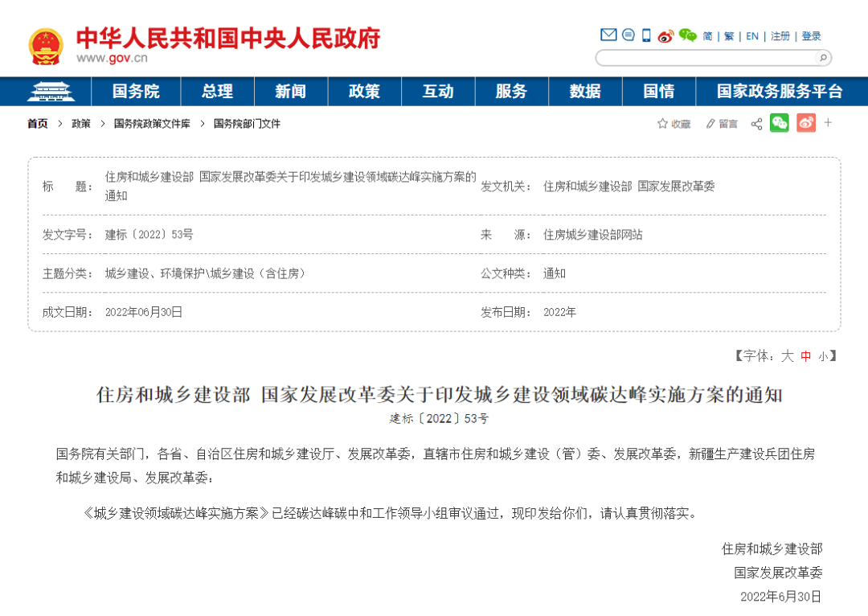The width and height of the screenshot is (868, 616).
Task: Click the search magnifier icon
Action: (x=823, y=58)
